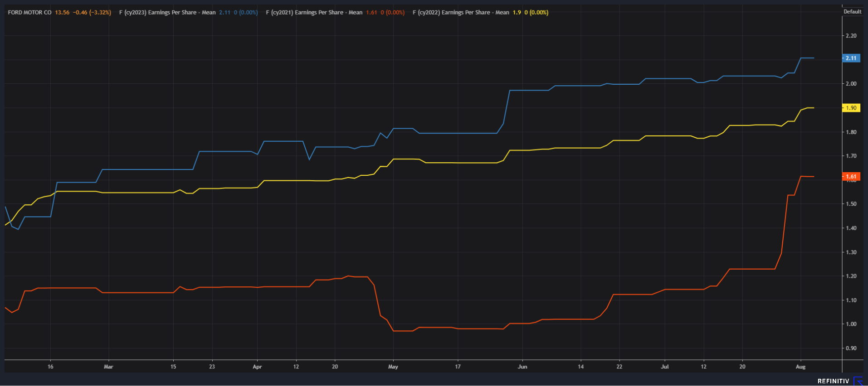Click the Refinitiv logo icon
This screenshot has width=868, height=386.
[858, 381]
